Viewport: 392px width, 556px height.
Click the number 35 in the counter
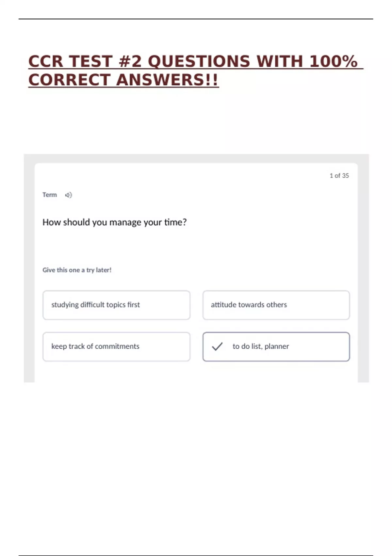[x=345, y=176]
